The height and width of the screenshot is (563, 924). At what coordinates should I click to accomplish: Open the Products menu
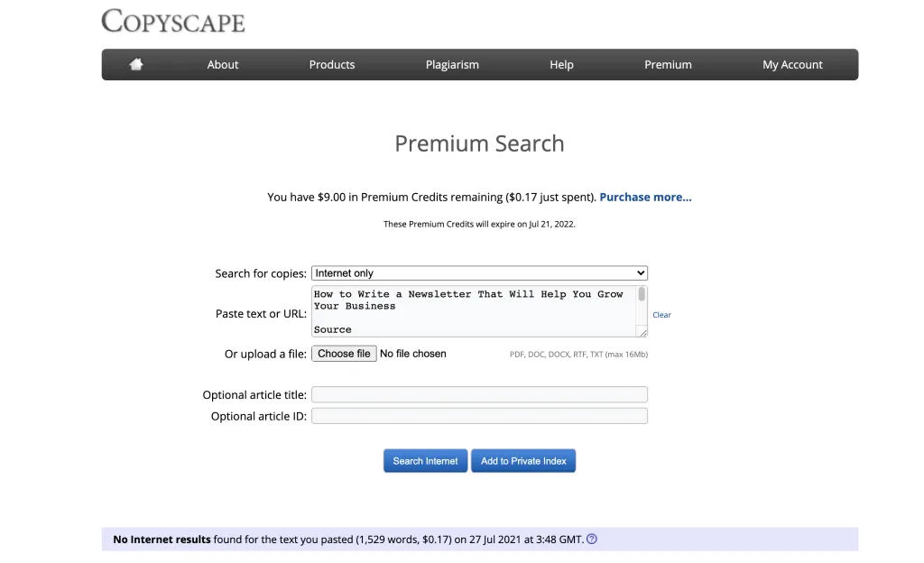pos(332,65)
